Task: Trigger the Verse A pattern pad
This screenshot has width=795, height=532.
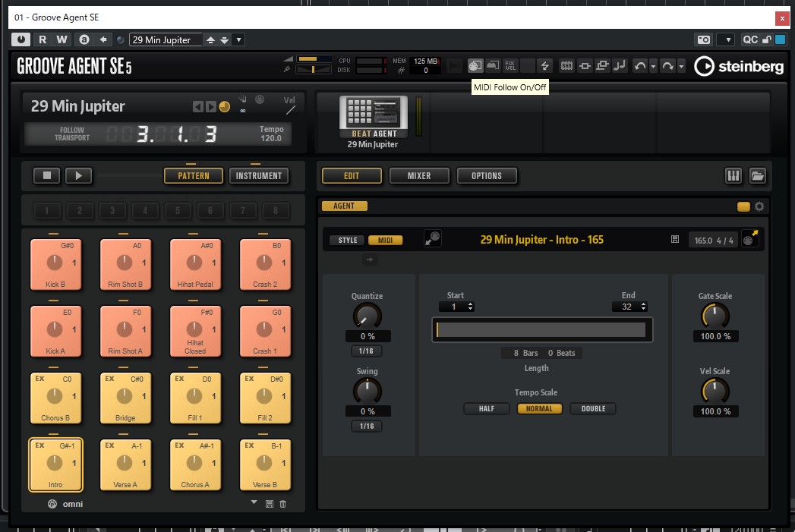Action: [125, 464]
